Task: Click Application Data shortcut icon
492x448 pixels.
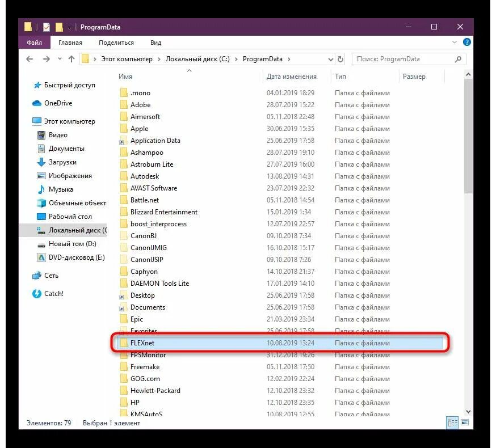Action: (123, 141)
